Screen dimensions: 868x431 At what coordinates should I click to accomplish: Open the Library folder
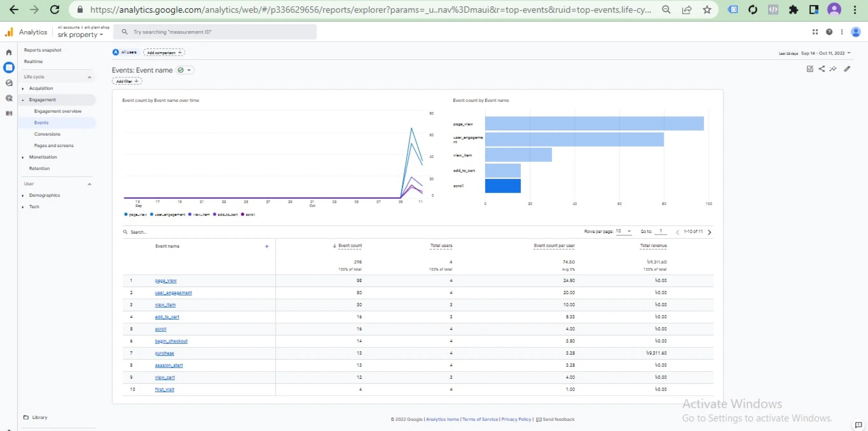[35, 417]
